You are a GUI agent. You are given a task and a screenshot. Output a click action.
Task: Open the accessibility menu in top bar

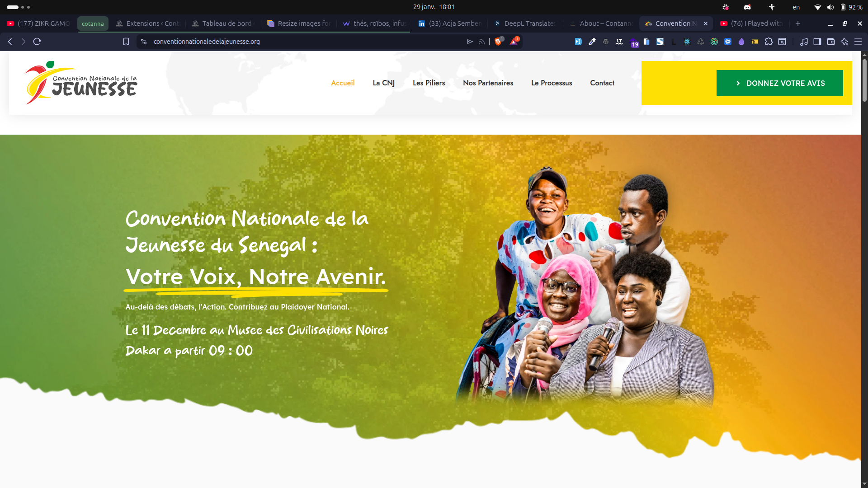pos(772,7)
